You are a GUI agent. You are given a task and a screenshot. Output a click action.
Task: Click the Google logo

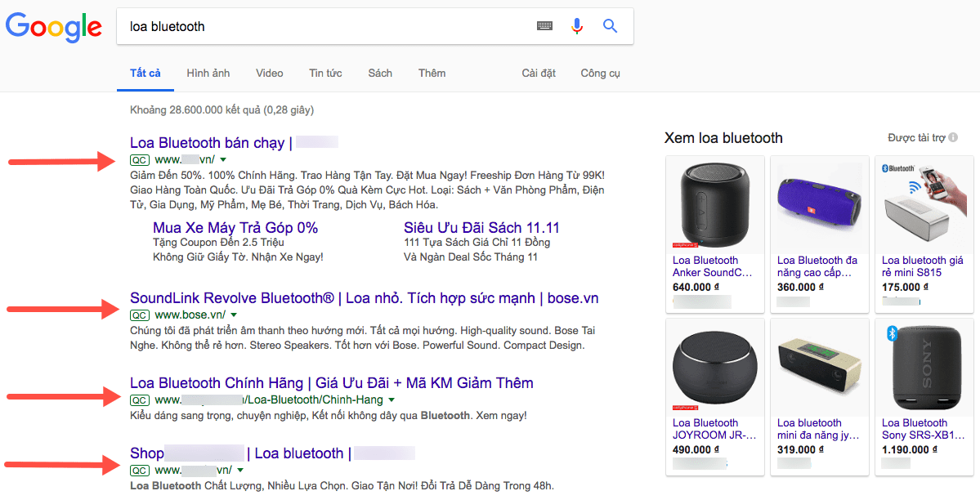(x=54, y=26)
